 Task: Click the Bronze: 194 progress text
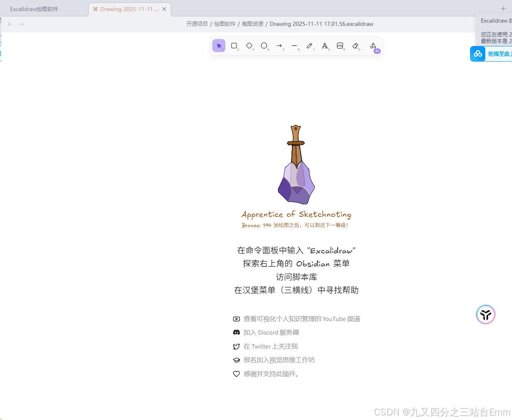[x=295, y=225]
